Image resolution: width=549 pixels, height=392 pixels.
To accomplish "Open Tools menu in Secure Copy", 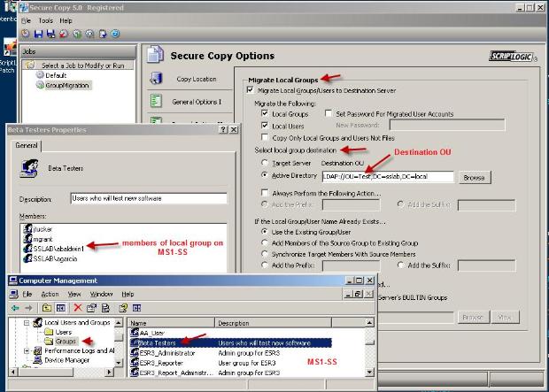I will (x=45, y=20).
